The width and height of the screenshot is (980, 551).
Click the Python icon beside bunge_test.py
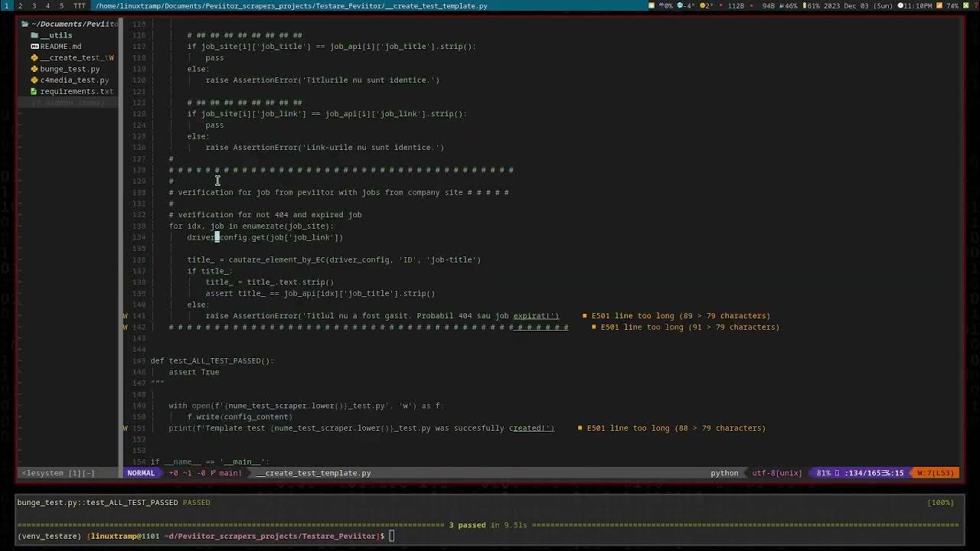click(34, 69)
